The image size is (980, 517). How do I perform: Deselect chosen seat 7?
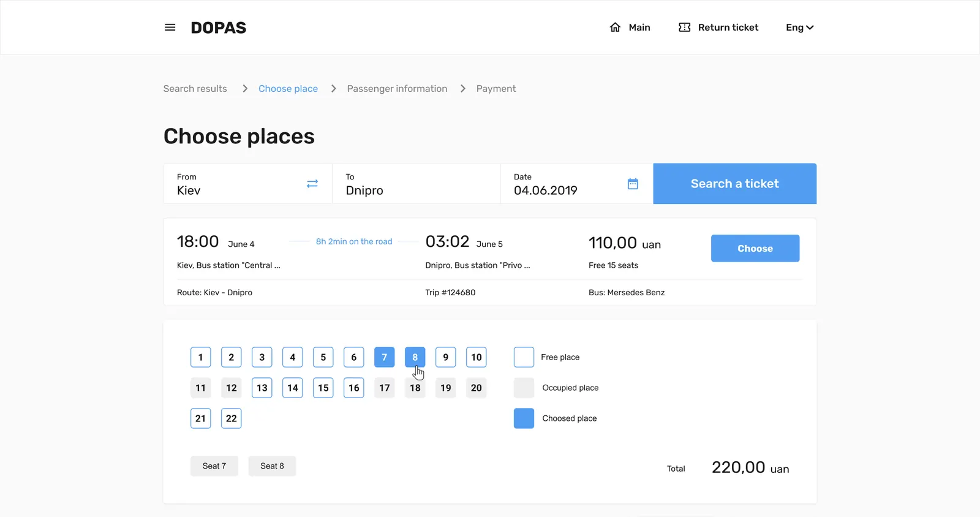385,357
